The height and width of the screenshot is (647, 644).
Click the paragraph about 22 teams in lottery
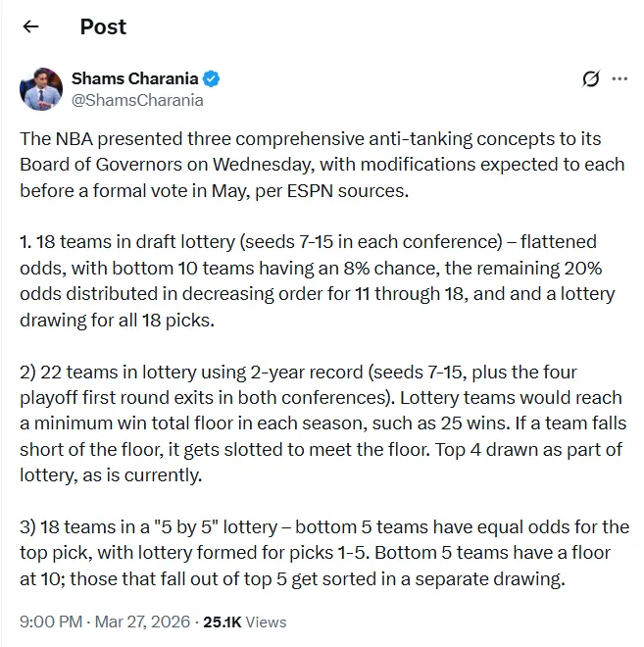[323, 423]
